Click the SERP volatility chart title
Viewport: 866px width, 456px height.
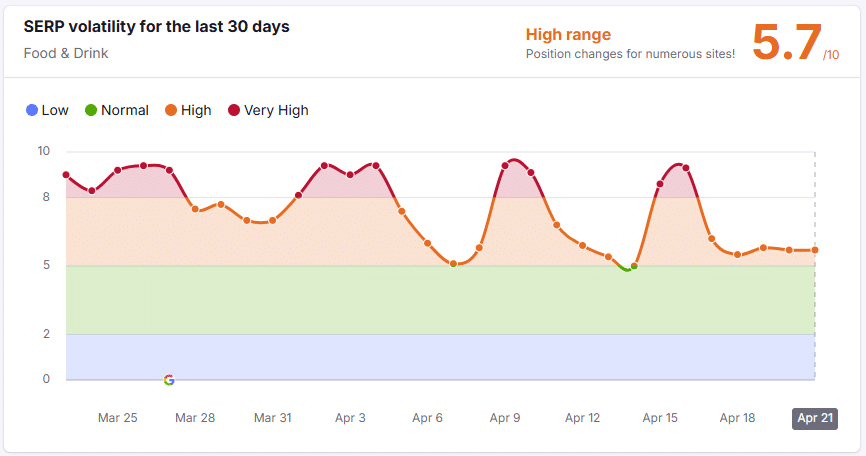point(157,27)
